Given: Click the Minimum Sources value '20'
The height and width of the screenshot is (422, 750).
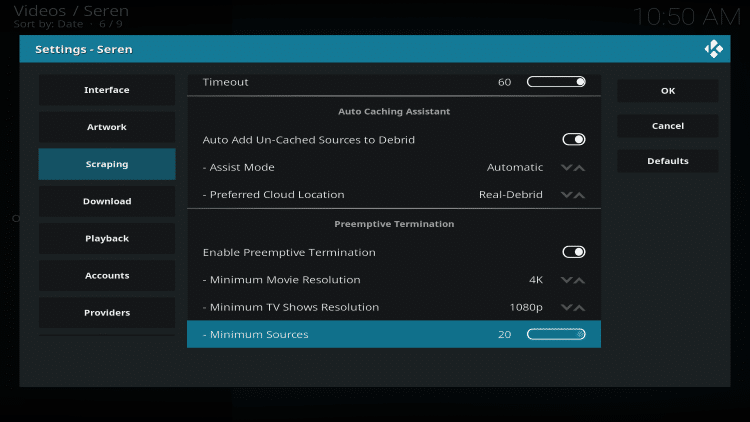Looking at the screenshot, I should 504,334.
